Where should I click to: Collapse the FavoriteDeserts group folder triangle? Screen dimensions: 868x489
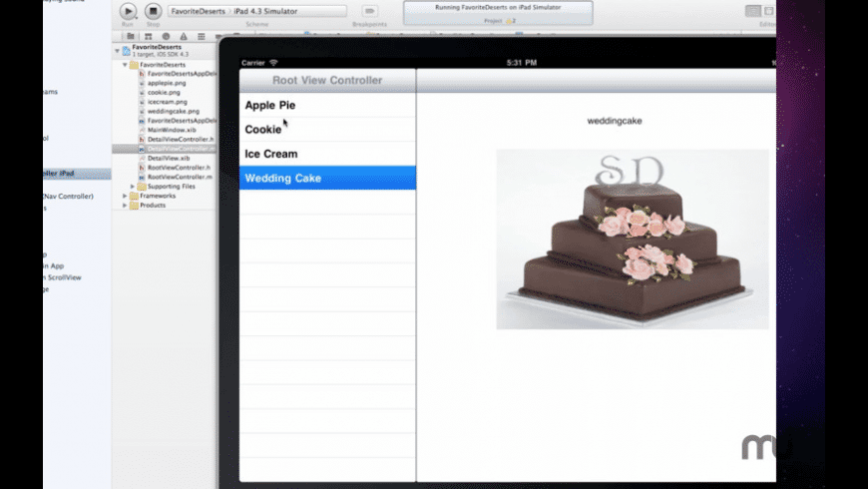[x=125, y=65]
